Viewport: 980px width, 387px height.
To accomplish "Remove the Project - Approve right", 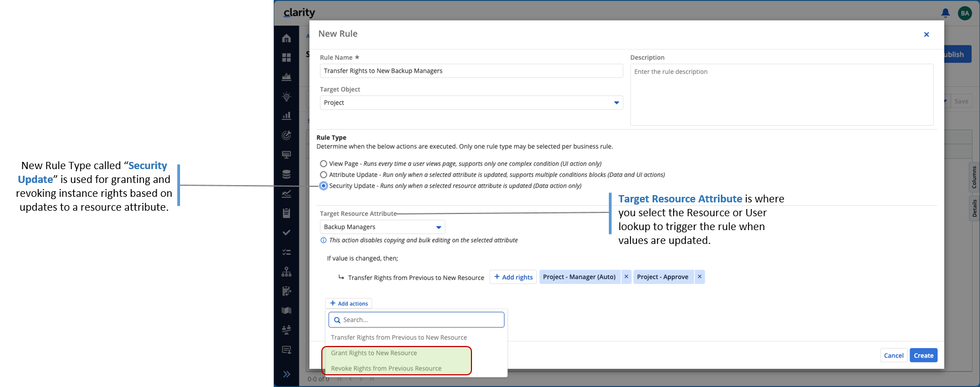I will [699, 277].
